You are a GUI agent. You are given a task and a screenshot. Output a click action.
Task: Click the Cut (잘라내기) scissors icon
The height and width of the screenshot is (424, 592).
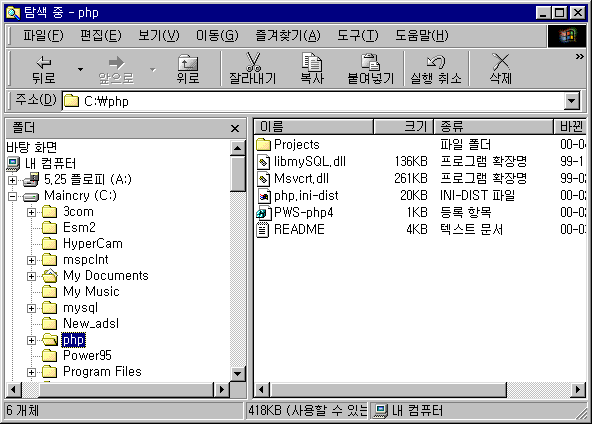pos(253,62)
